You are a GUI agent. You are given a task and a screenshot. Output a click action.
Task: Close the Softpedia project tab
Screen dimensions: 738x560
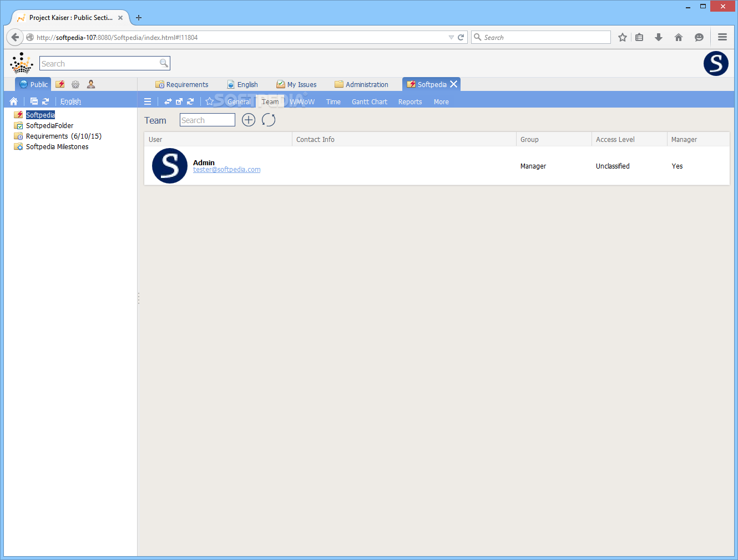(x=454, y=84)
